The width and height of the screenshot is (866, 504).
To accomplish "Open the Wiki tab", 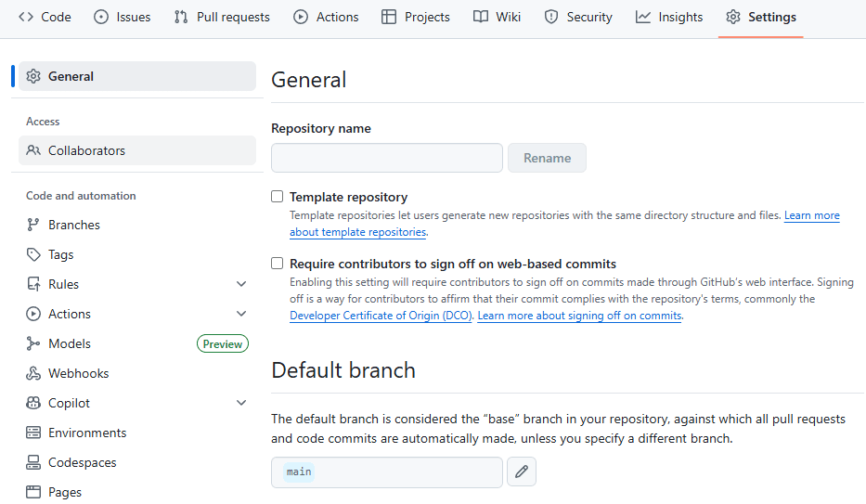I will point(498,17).
